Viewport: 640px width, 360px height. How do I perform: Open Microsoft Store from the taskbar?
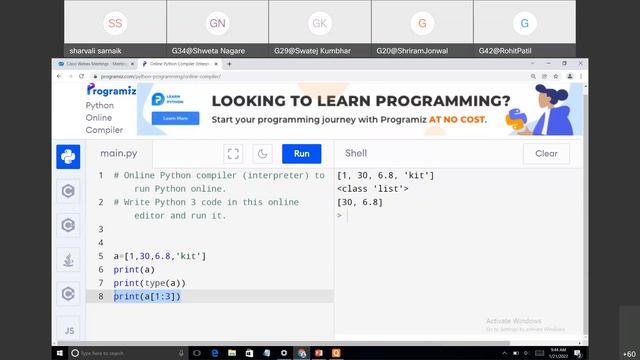coord(249,353)
